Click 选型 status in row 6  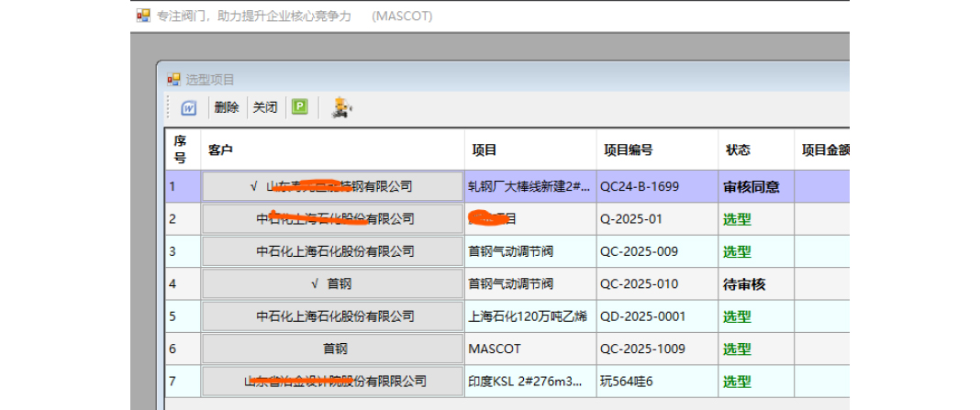[x=756, y=349]
